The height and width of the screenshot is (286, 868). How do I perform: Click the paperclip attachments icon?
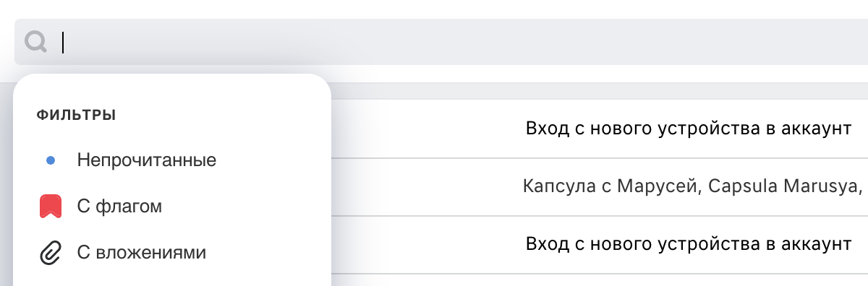tap(51, 253)
